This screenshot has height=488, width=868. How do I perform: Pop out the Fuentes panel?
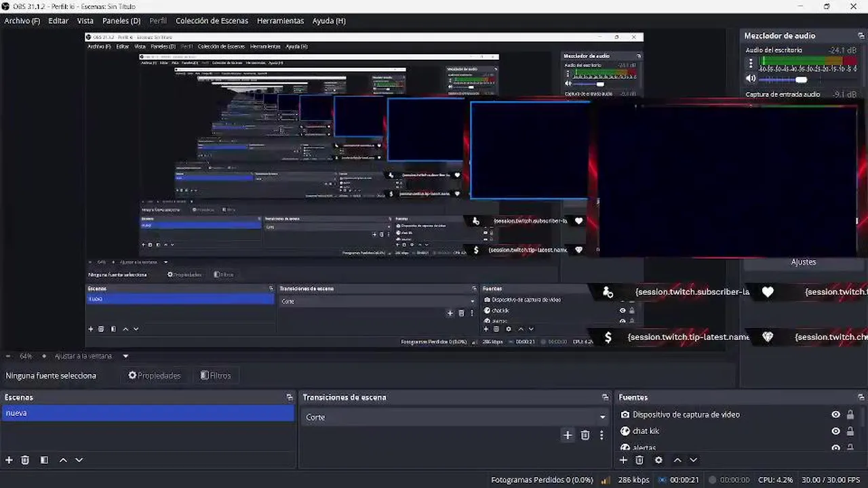[861, 398]
